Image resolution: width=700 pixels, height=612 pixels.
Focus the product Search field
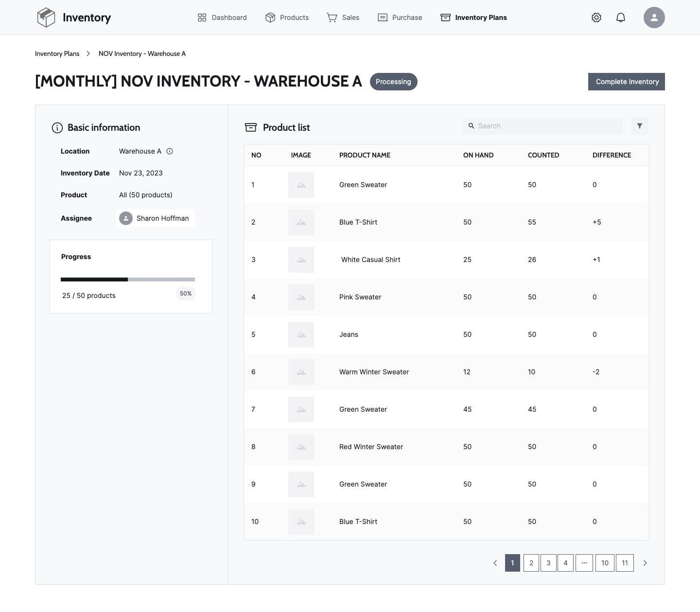pyautogui.click(x=542, y=126)
